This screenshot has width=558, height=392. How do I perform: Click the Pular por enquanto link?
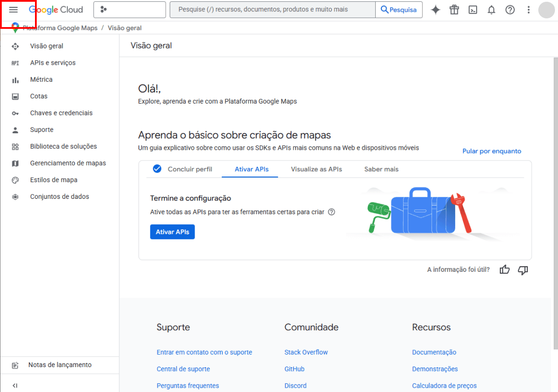[x=492, y=151]
